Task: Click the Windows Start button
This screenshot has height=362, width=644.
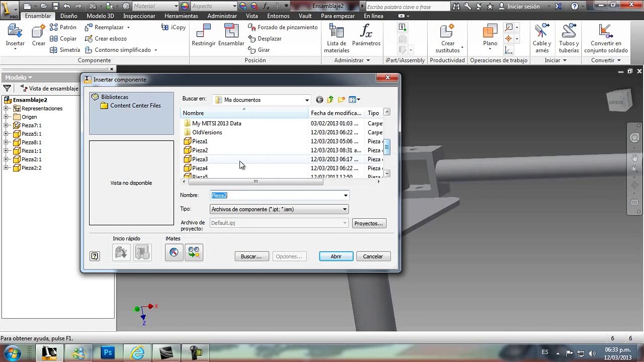Action: click(x=13, y=353)
